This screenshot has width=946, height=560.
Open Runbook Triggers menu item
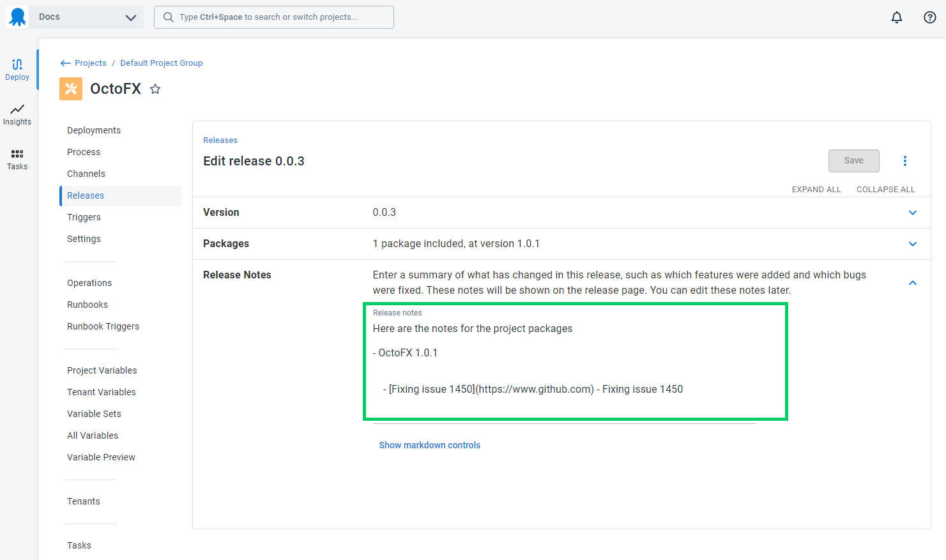click(103, 326)
